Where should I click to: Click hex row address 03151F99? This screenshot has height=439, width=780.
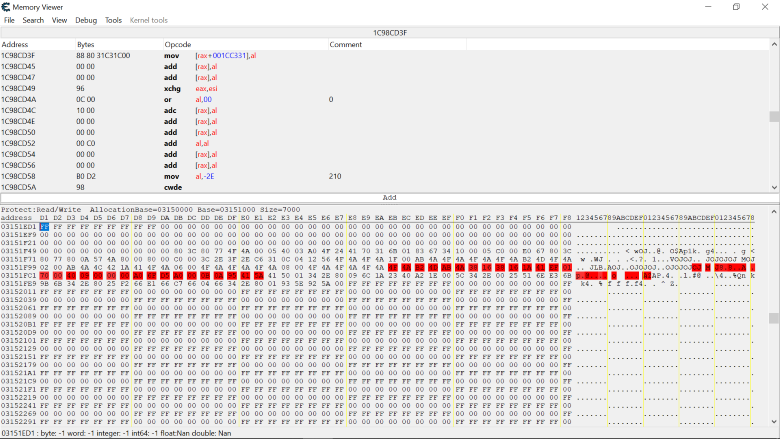tap(18, 267)
